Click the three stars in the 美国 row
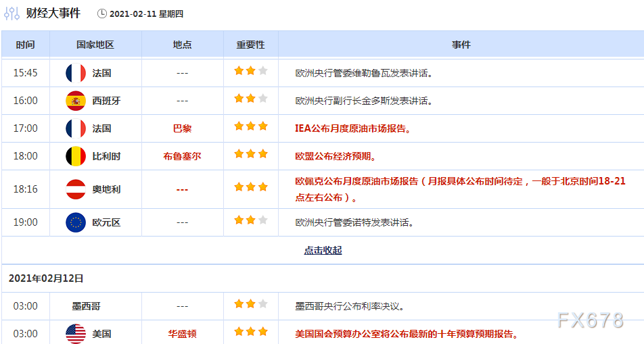The height and width of the screenshot is (344, 644). [251, 332]
